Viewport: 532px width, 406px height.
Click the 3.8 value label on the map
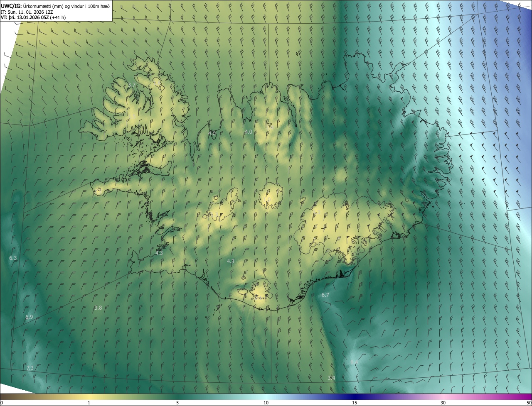(x=98, y=308)
